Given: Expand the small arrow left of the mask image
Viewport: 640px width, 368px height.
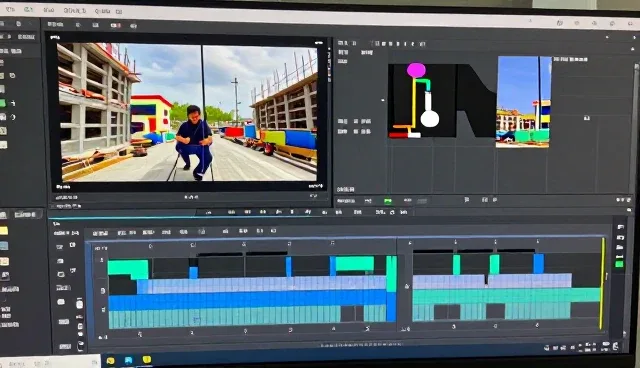Looking at the screenshot, I should click(382, 100).
